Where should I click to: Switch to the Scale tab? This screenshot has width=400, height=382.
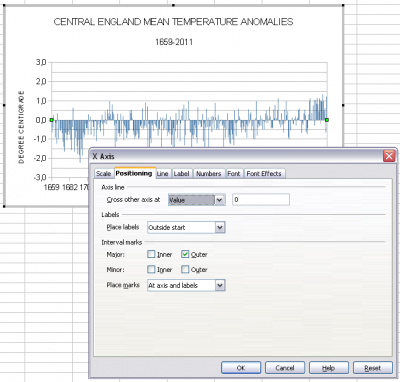(x=103, y=174)
